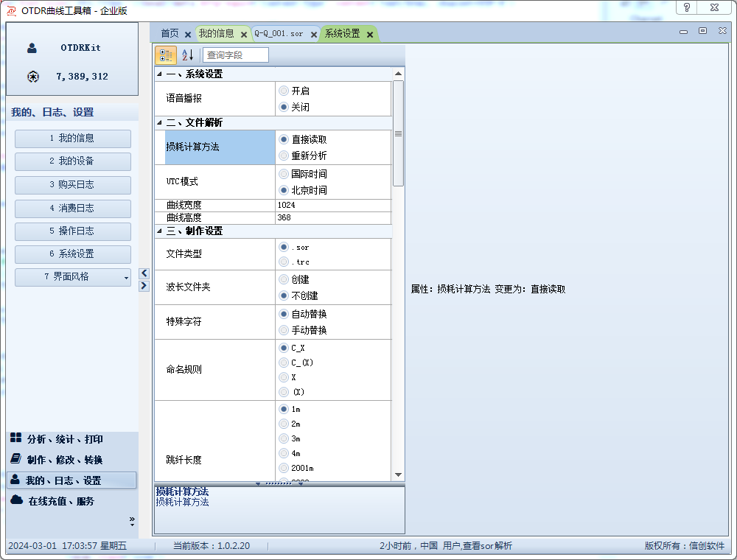
Task: Open the 在线充值、服务 navigation group
Action: pos(61,501)
